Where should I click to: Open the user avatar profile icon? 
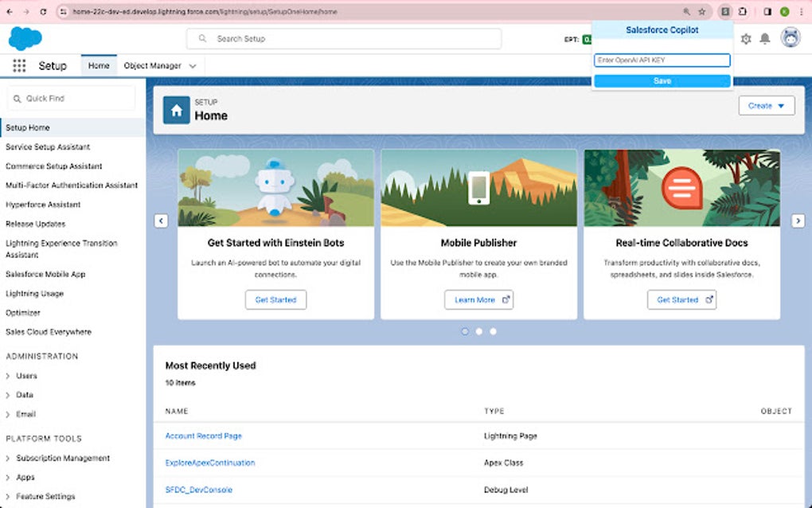(789, 38)
